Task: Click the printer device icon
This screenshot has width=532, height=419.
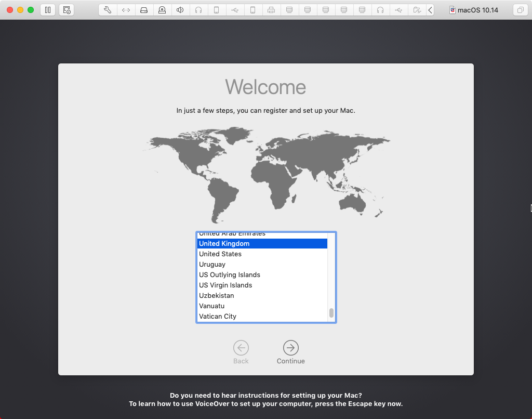Action: [x=271, y=10]
